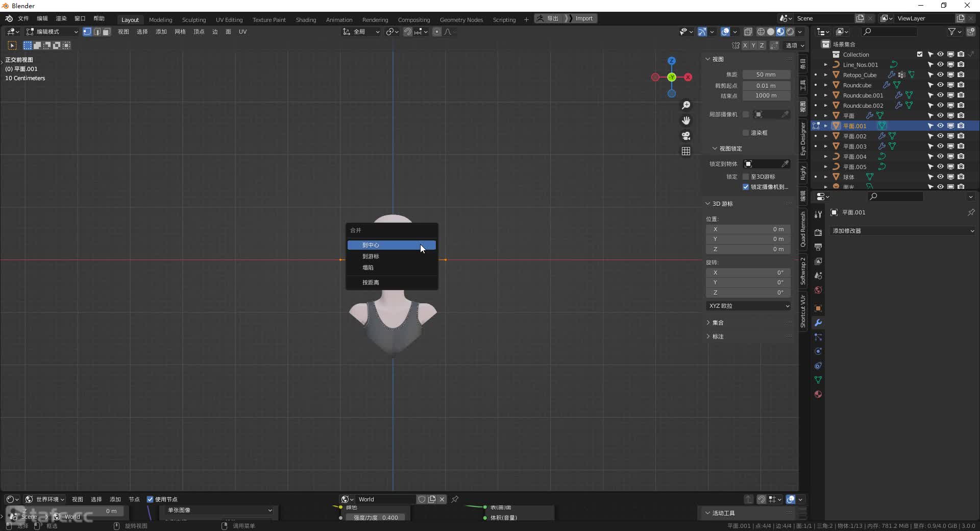Choose 到游标 in merge menu
Image resolution: width=980 pixels, height=531 pixels.
[391, 256]
